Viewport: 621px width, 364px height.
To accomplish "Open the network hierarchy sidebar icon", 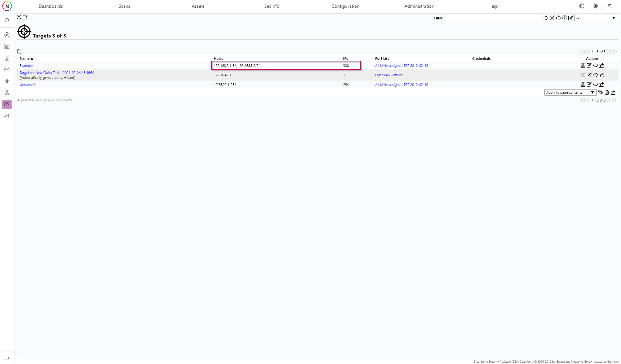I will 7,93.
